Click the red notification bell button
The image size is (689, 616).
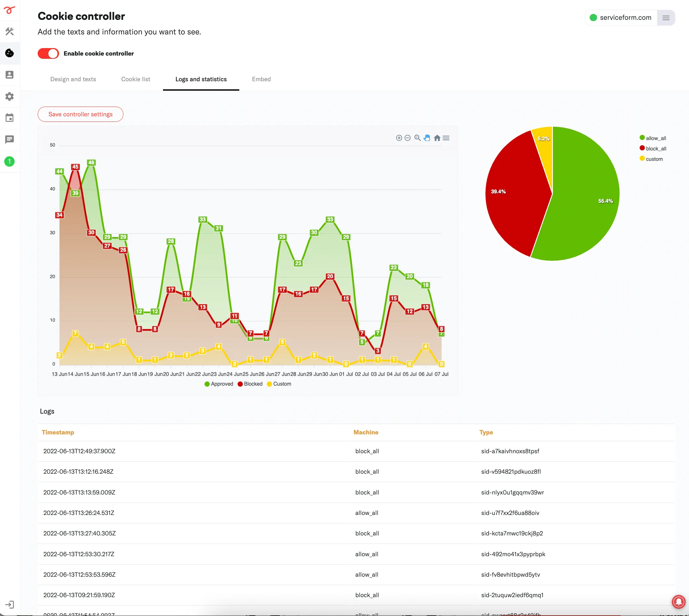[x=678, y=601]
